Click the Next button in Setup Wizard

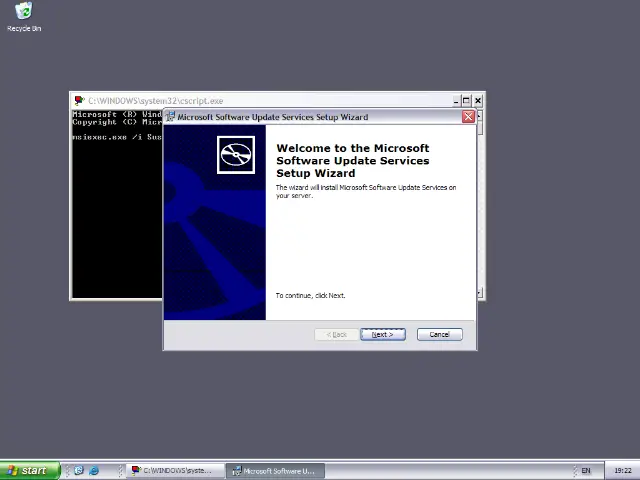383,334
